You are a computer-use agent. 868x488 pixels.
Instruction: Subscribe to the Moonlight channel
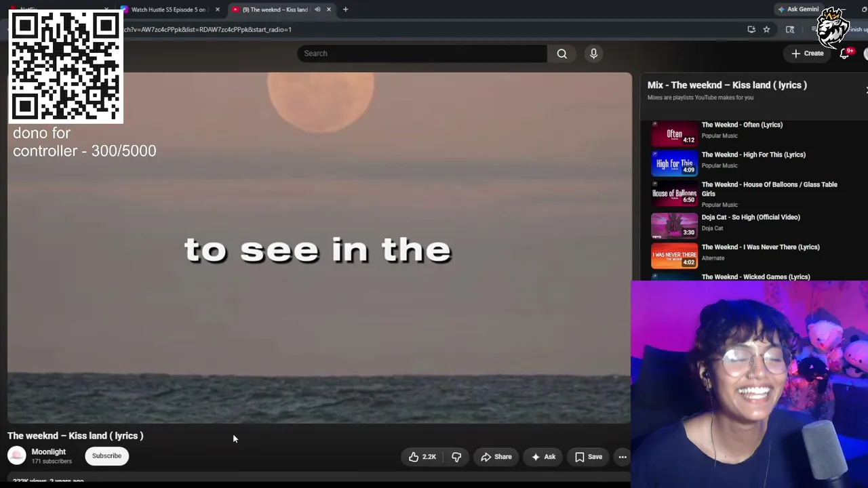[x=107, y=456]
